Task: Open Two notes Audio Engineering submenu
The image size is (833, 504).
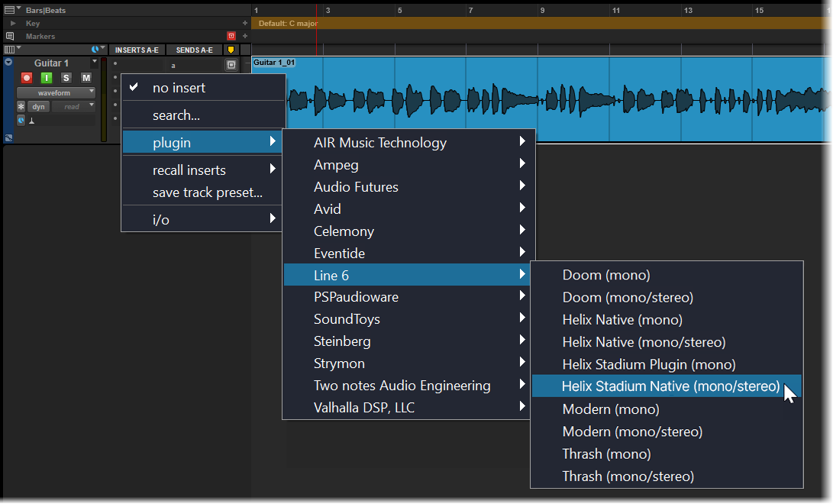Action: [x=407, y=386]
